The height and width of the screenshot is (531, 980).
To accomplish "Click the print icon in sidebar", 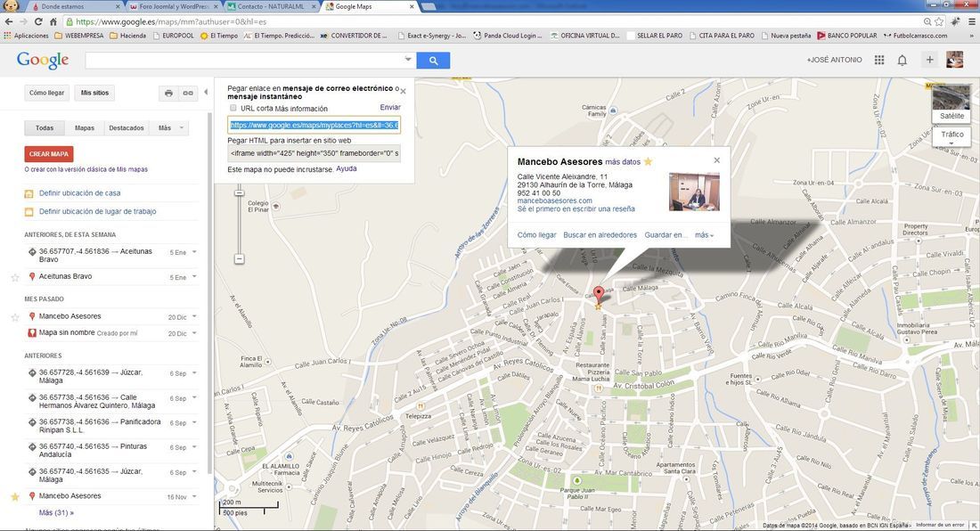I will tap(168, 93).
